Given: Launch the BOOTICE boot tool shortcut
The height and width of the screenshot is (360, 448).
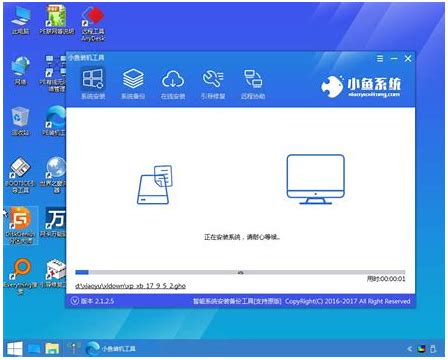Looking at the screenshot, I should coord(21,175).
